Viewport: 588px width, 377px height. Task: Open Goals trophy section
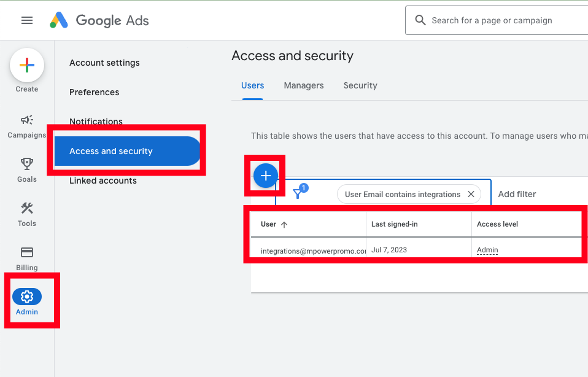click(27, 170)
